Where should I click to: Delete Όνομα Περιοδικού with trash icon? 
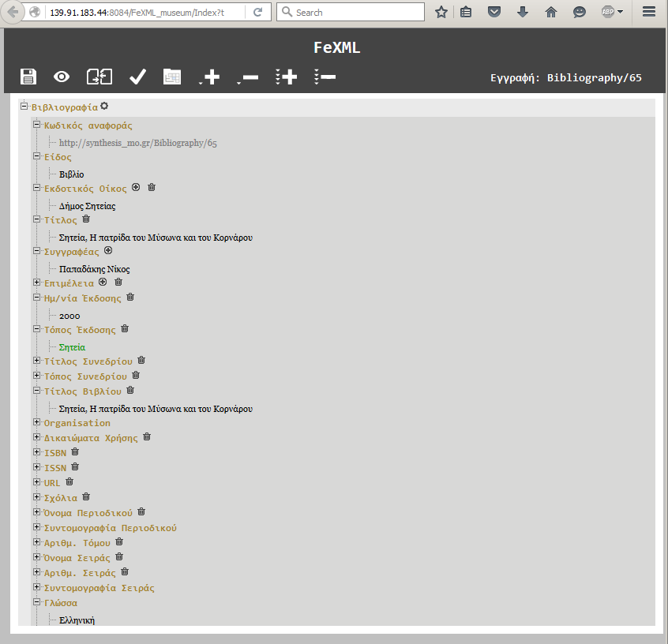[141, 511]
